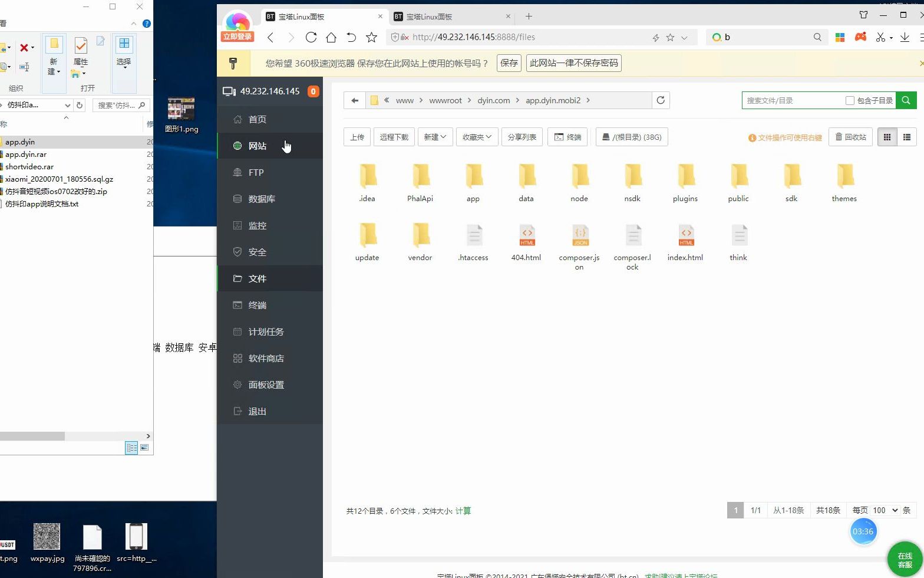Open 首页 in the sidebar

(x=270, y=119)
